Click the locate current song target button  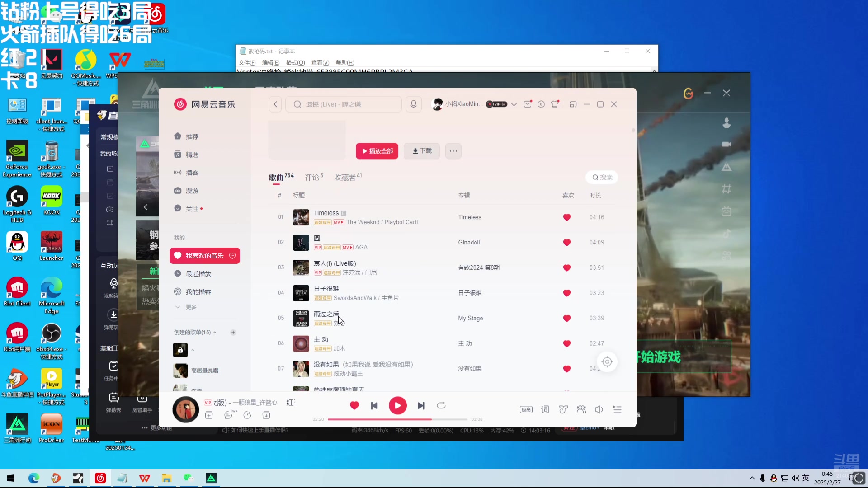point(607,362)
